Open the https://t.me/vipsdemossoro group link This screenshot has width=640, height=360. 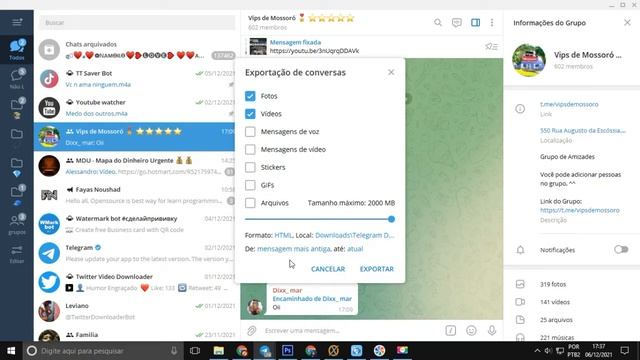580,210
